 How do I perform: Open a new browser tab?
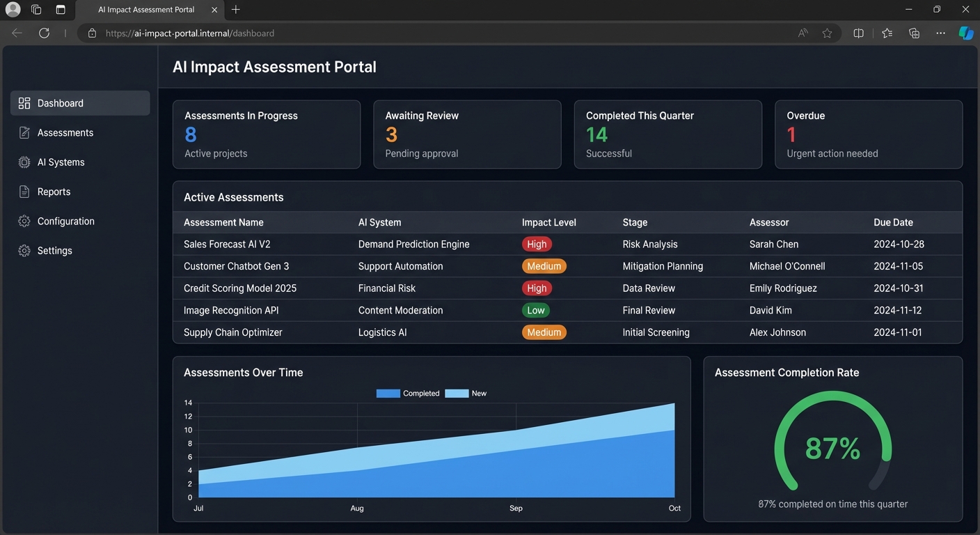click(x=235, y=9)
